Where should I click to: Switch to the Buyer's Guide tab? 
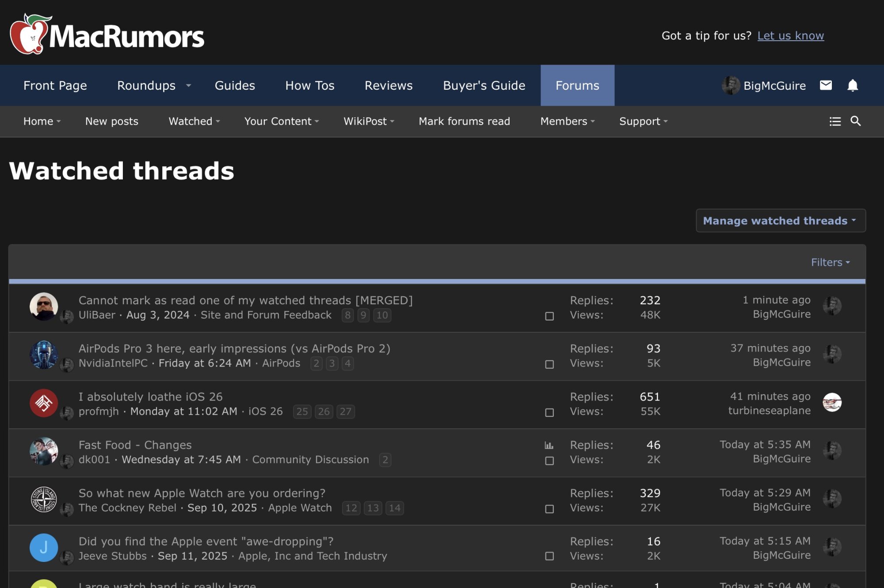[484, 85]
